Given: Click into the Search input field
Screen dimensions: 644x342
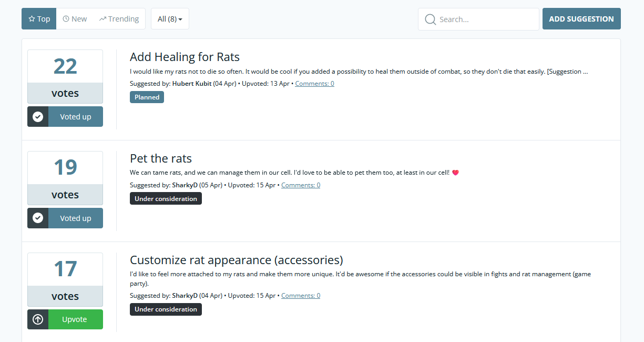Looking at the screenshot, I should (x=478, y=19).
